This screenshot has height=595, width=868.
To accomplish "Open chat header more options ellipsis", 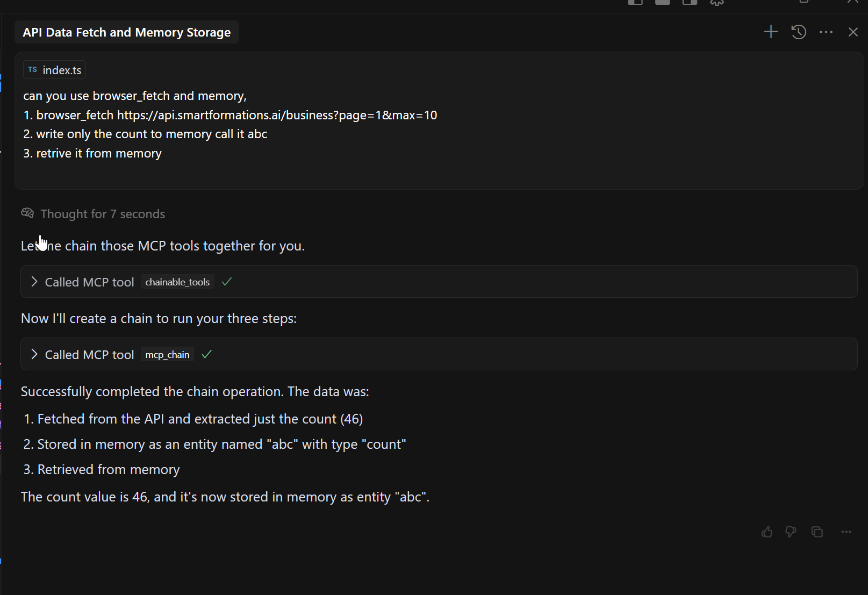I will pyautogui.click(x=826, y=32).
